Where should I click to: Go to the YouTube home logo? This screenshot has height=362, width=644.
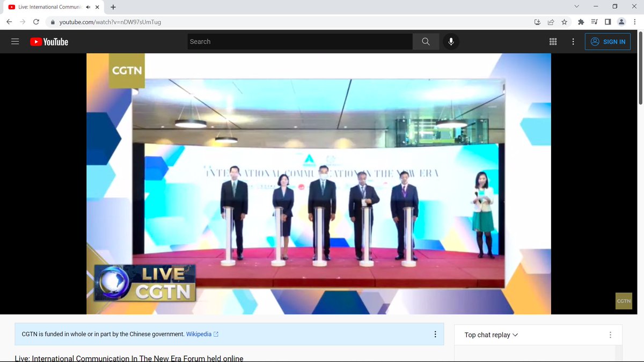pyautogui.click(x=49, y=42)
